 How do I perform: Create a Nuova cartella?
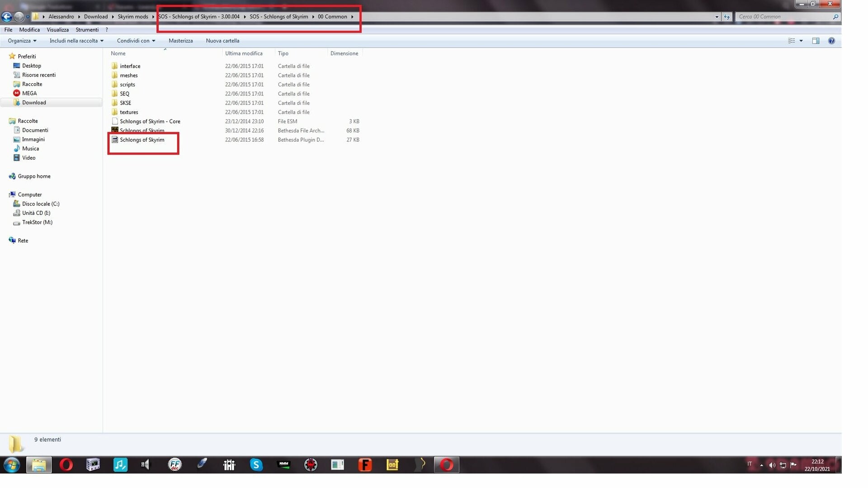tap(222, 41)
